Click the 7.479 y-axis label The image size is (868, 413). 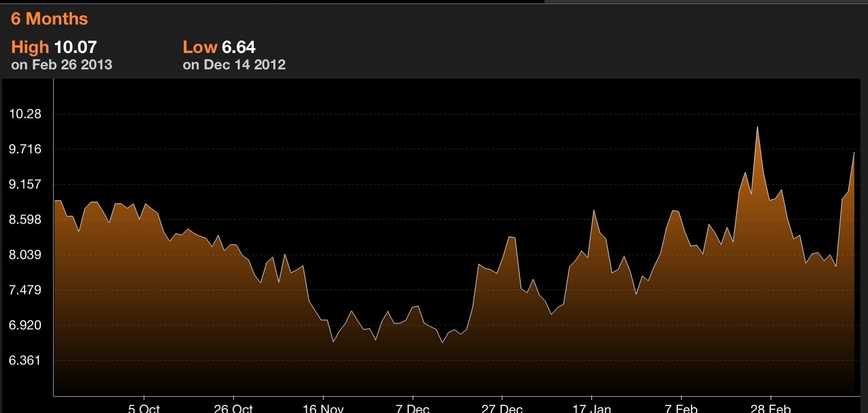pyautogui.click(x=25, y=290)
